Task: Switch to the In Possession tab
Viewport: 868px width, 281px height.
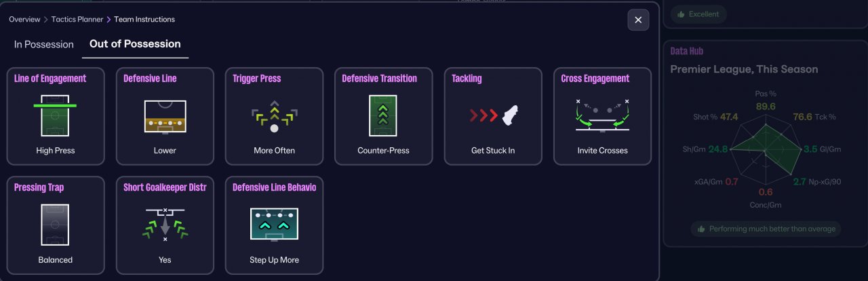Action: (44, 44)
